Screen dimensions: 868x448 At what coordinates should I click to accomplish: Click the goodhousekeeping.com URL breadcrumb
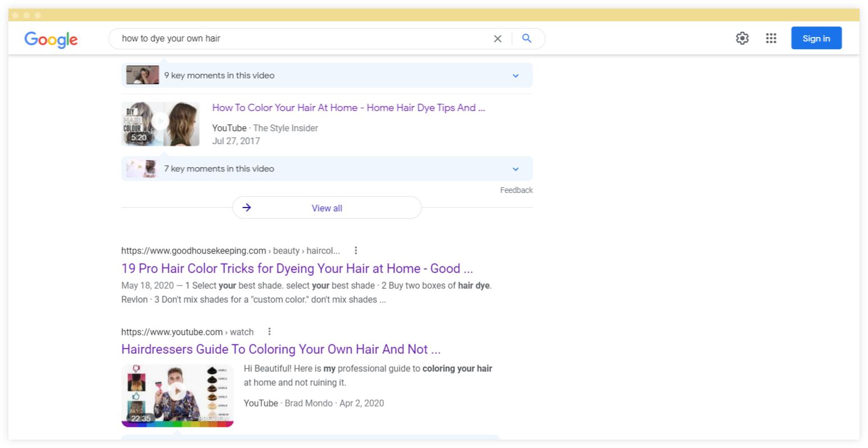click(231, 251)
